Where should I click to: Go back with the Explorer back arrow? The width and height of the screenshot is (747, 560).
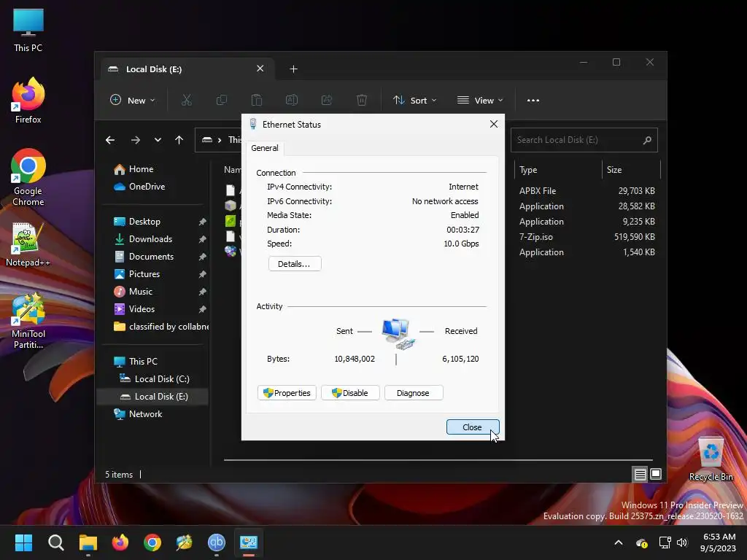110,140
